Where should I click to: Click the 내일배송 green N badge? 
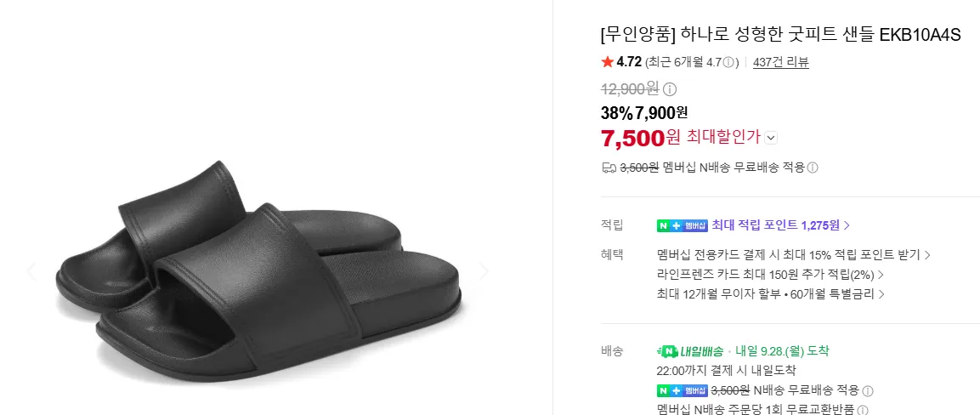pos(691,351)
